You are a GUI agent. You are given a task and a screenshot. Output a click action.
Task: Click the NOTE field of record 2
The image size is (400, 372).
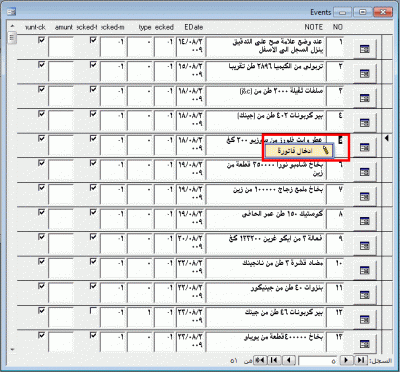pyautogui.click(x=265, y=72)
